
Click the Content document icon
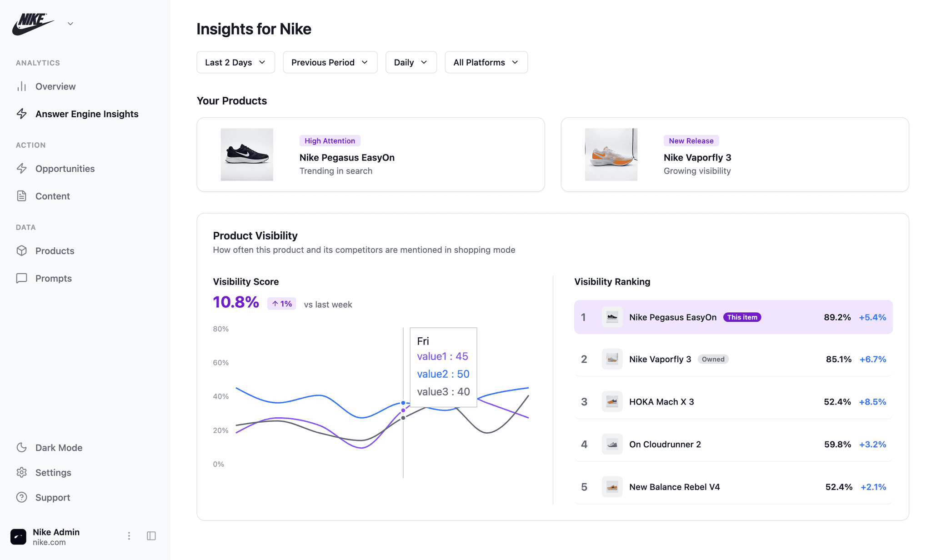tap(21, 196)
